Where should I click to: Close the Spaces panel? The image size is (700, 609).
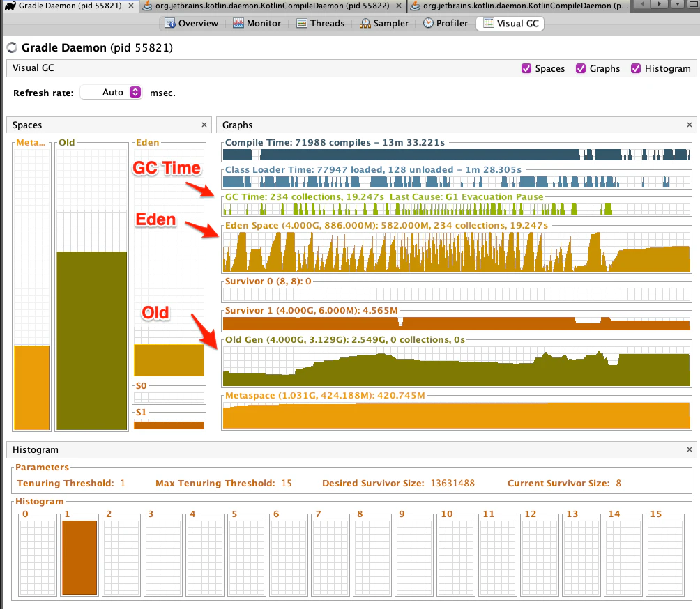point(204,125)
